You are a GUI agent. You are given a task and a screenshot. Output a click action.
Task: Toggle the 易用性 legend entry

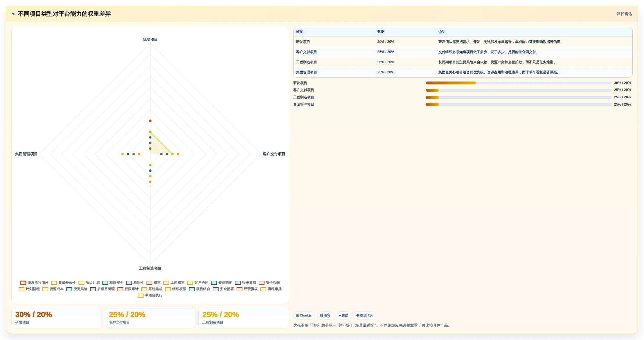pyautogui.click(x=135, y=283)
